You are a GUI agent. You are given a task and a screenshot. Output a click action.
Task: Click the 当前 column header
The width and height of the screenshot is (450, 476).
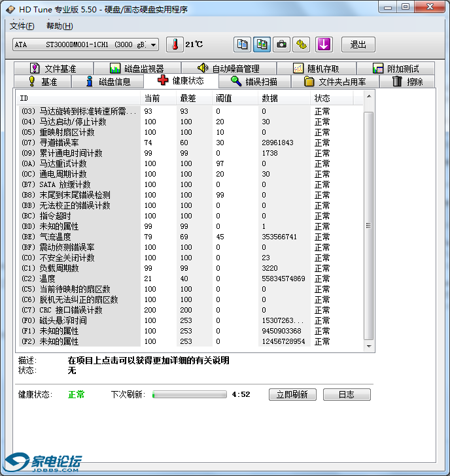(158, 98)
